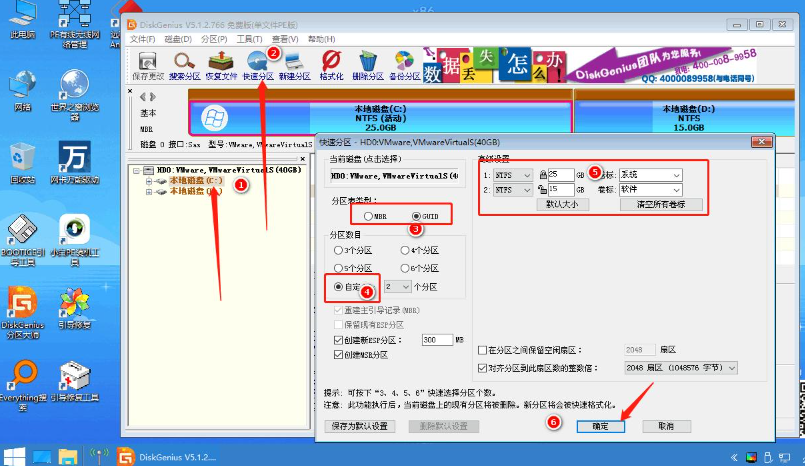Open the 工具(T) menu
This screenshot has height=466, width=805.
coord(249,39)
